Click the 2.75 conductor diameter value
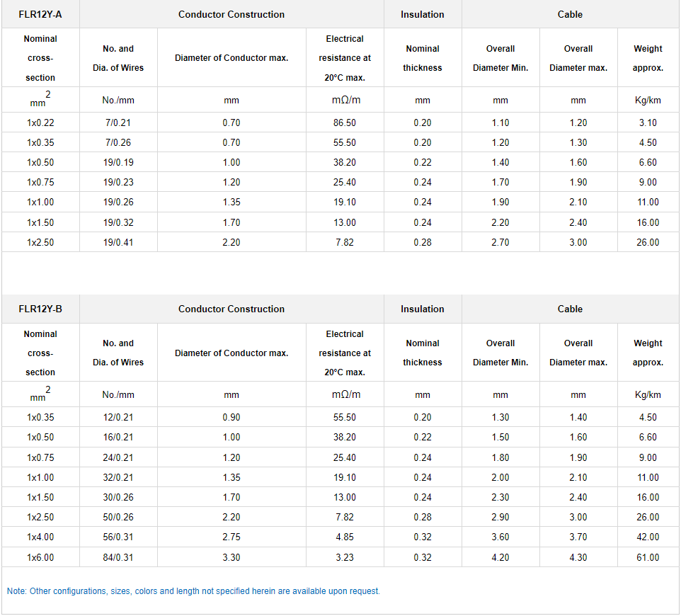681x616 pixels. pos(231,537)
